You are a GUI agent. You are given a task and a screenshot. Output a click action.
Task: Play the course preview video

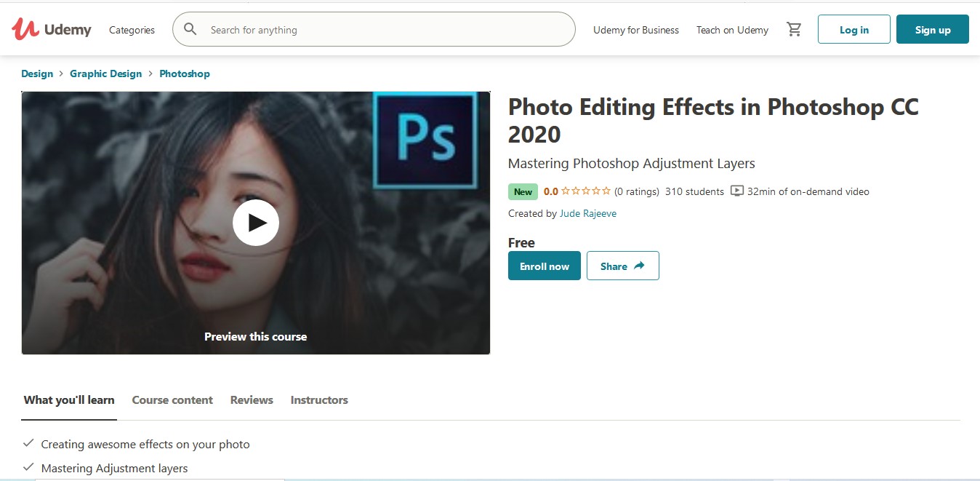click(x=256, y=223)
